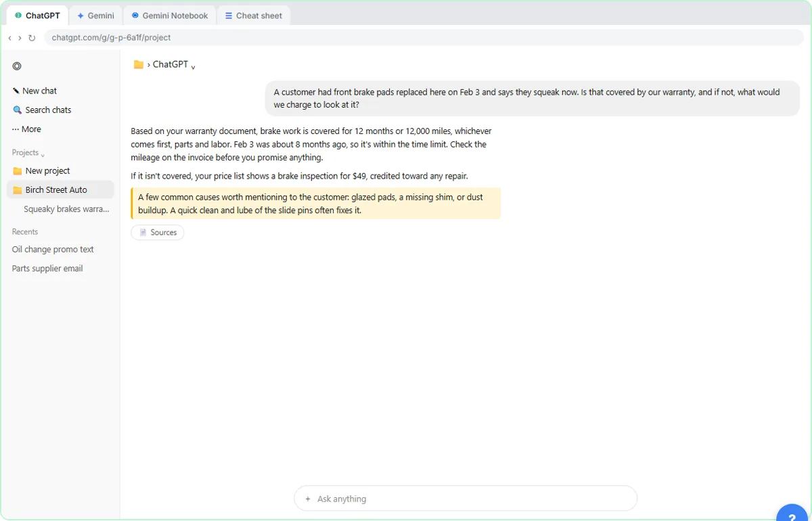Screen dimensions: 812x521
Task: Click the sentence mentioning the $49 brake inspection
Action: click(299, 176)
